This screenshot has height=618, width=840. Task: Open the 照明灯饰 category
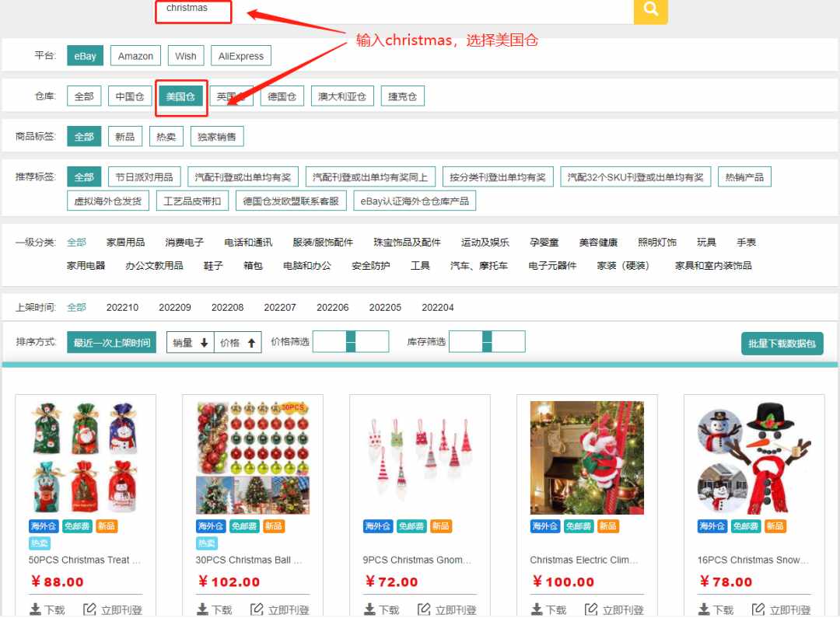coord(656,242)
